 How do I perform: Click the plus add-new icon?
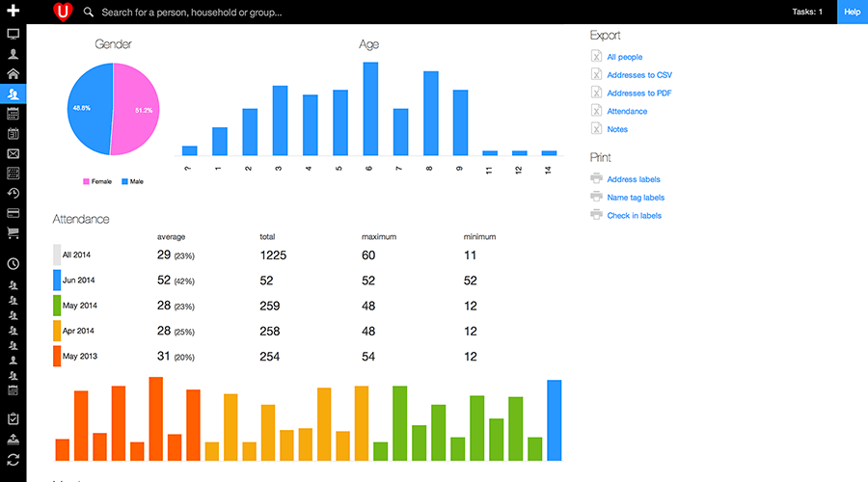[x=13, y=12]
